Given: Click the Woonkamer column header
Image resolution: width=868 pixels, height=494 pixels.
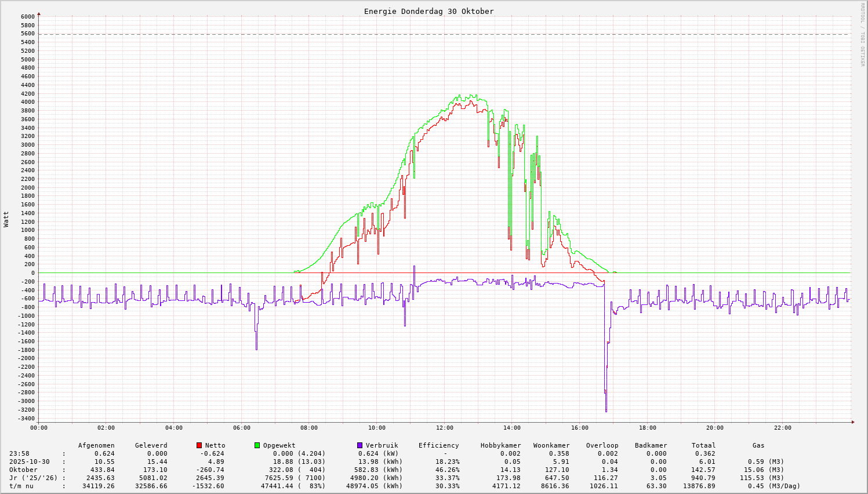Looking at the screenshot, I should [x=551, y=445].
